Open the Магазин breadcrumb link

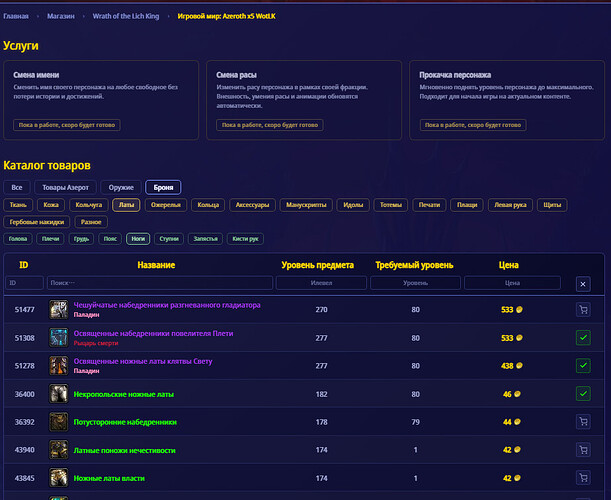pyautogui.click(x=61, y=16)
